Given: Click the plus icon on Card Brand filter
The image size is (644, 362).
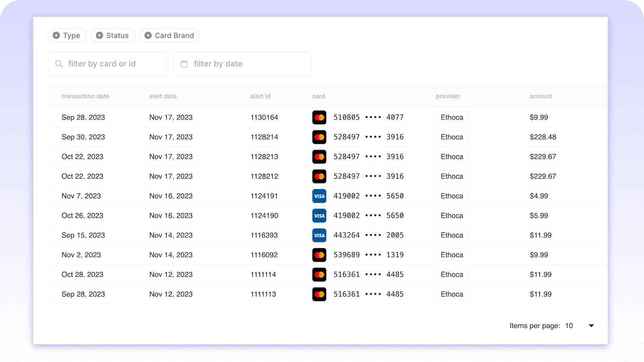Looking at the screenshot, I should 148,35.
